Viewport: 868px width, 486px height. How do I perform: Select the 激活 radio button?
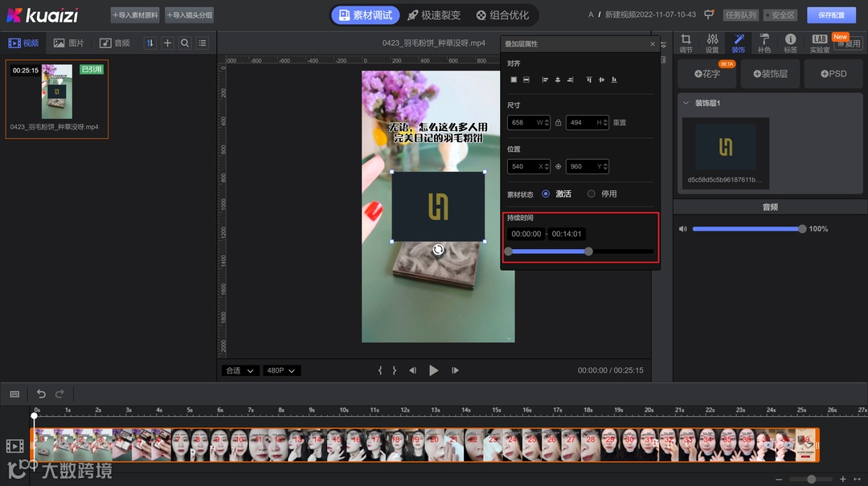pyautogui.click(x=546, y=194)
